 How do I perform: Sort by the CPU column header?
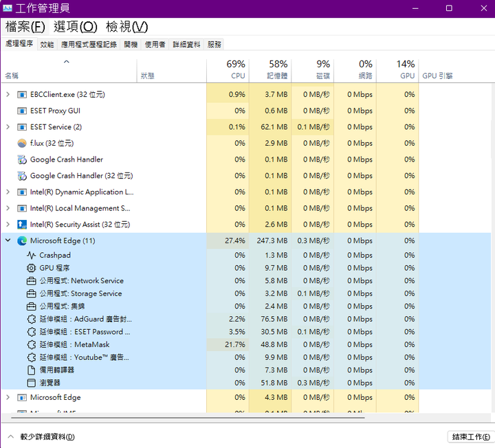[x=228, y=70]
